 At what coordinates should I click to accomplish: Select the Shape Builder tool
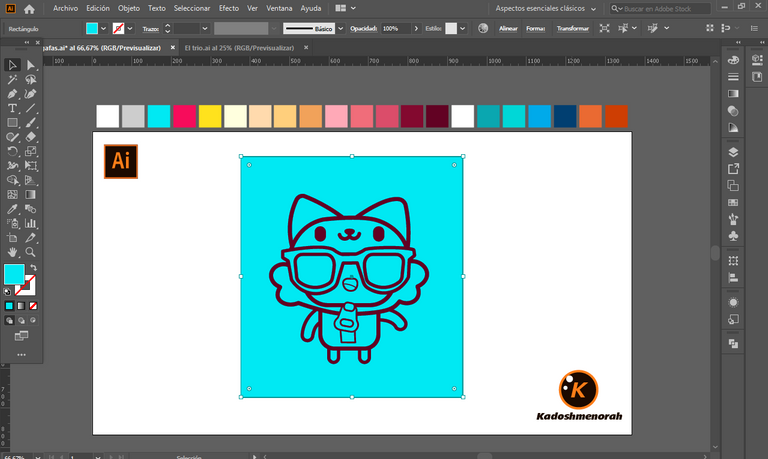(x=12, y=180)
